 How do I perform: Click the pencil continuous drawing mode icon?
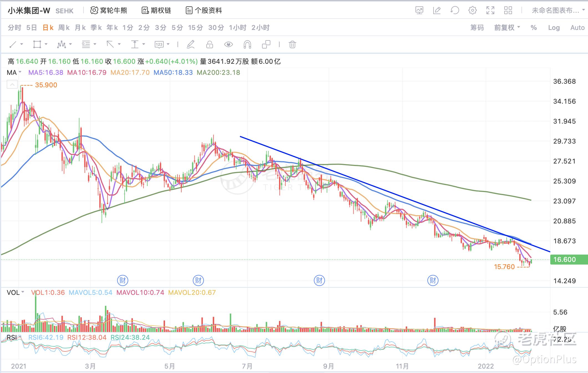(x=191, y=44)
